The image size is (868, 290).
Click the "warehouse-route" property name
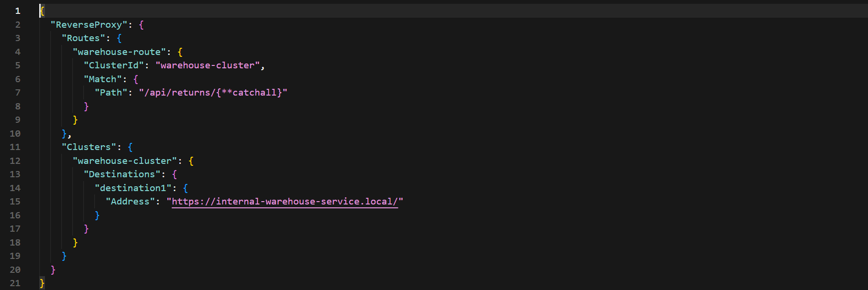[119, 52]
